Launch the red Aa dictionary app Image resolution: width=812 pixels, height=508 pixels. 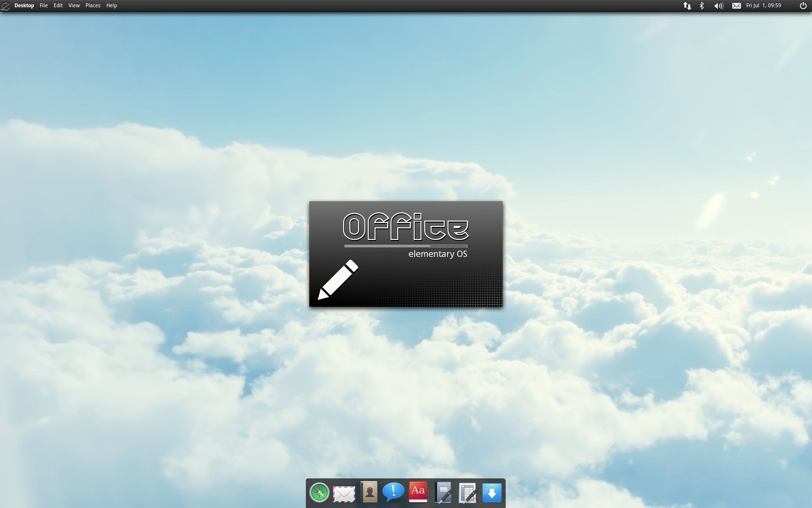pyautogui.click(x=418, y=492)
